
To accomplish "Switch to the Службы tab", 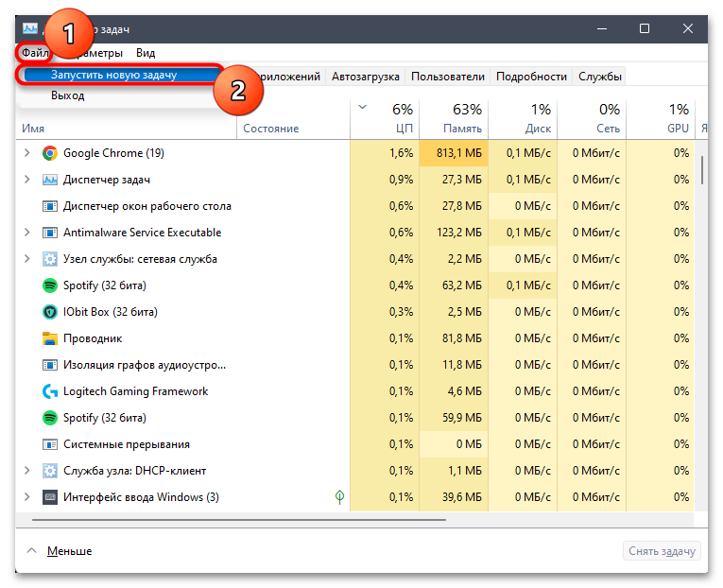I will click(x=599, y=77).
